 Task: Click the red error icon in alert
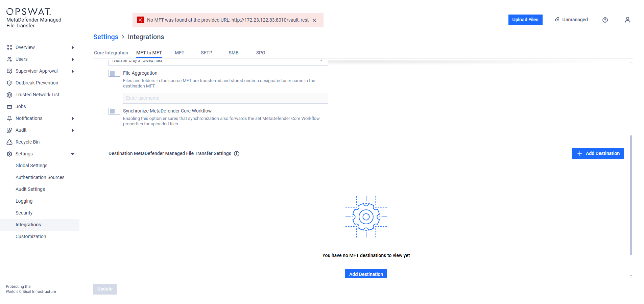coord(140,20)
